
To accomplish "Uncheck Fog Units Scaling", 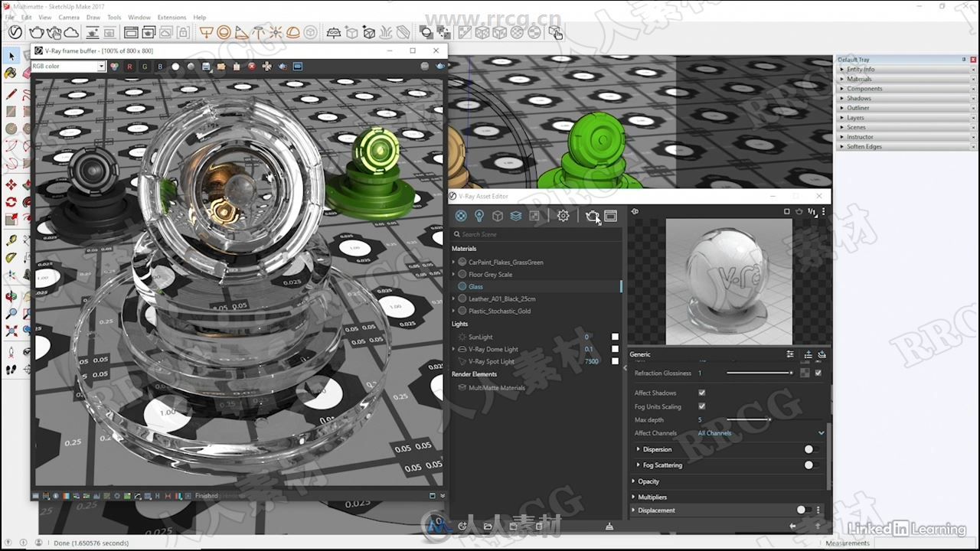I will click(x=701, y=406).
